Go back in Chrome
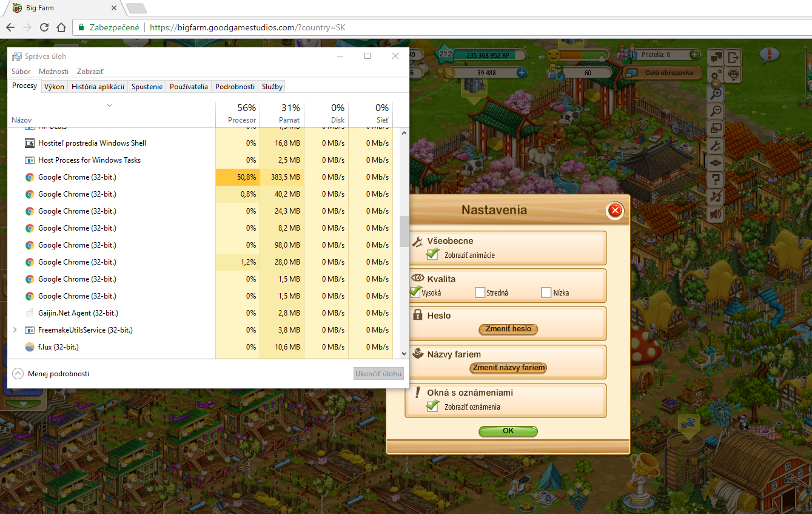 (10, 27)
